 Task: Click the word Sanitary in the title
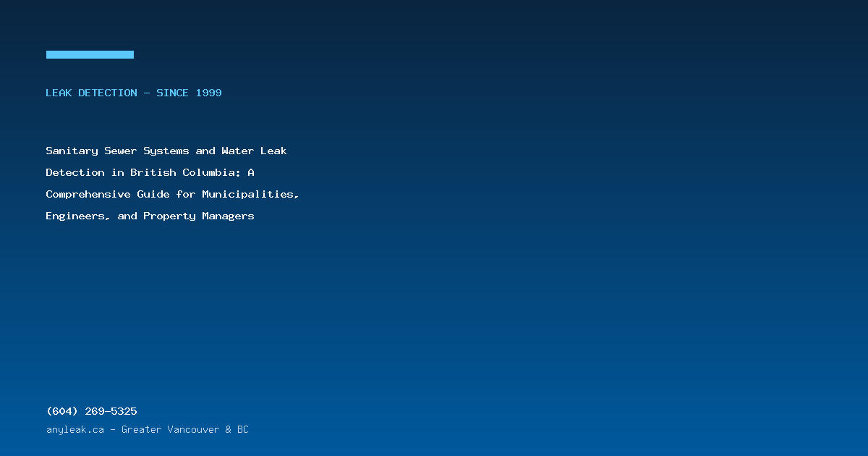72,151
